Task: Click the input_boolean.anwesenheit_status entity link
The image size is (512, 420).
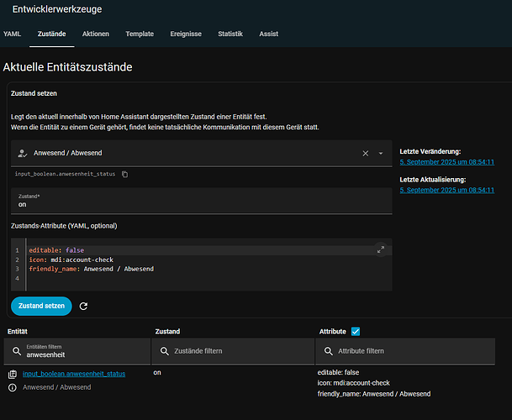Action: tap(74, 373)
